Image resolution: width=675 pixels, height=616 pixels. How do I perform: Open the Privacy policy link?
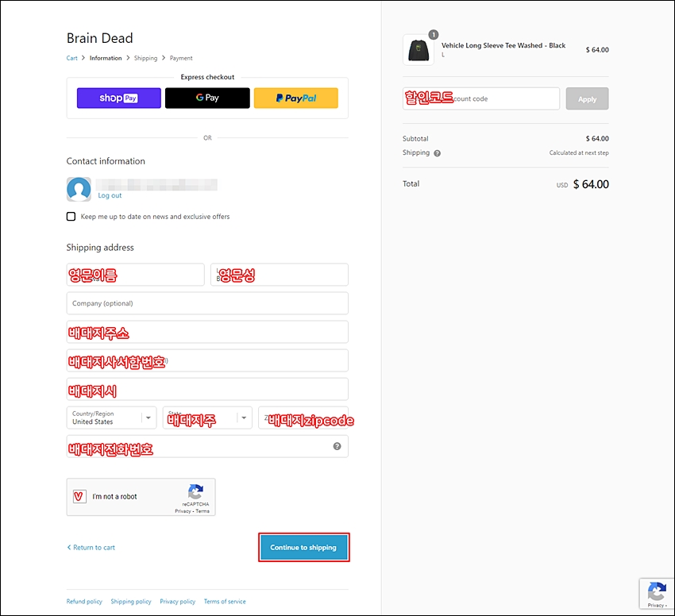177,602
